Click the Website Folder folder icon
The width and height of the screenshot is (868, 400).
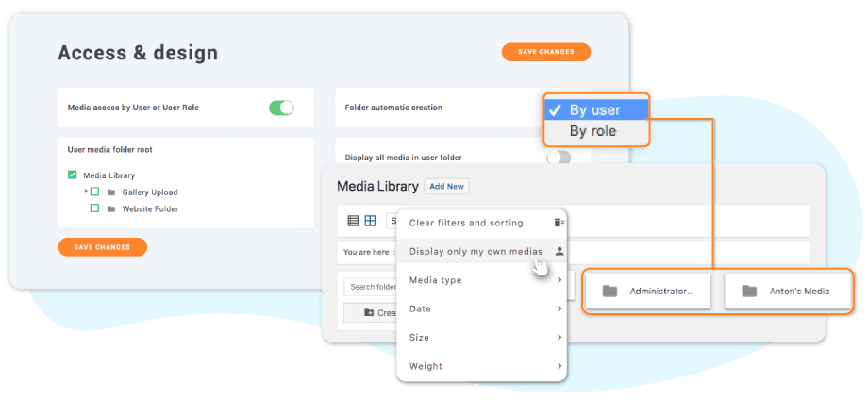(x=111, y=208)
